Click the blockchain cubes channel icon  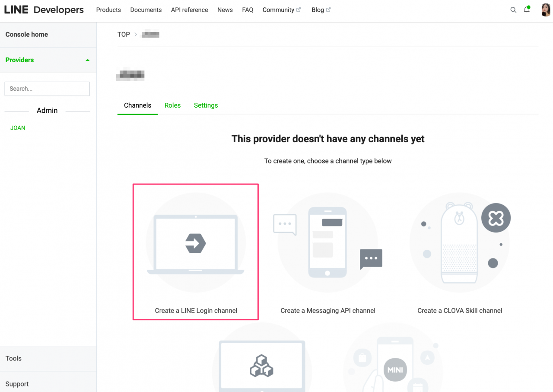(261, 366)
